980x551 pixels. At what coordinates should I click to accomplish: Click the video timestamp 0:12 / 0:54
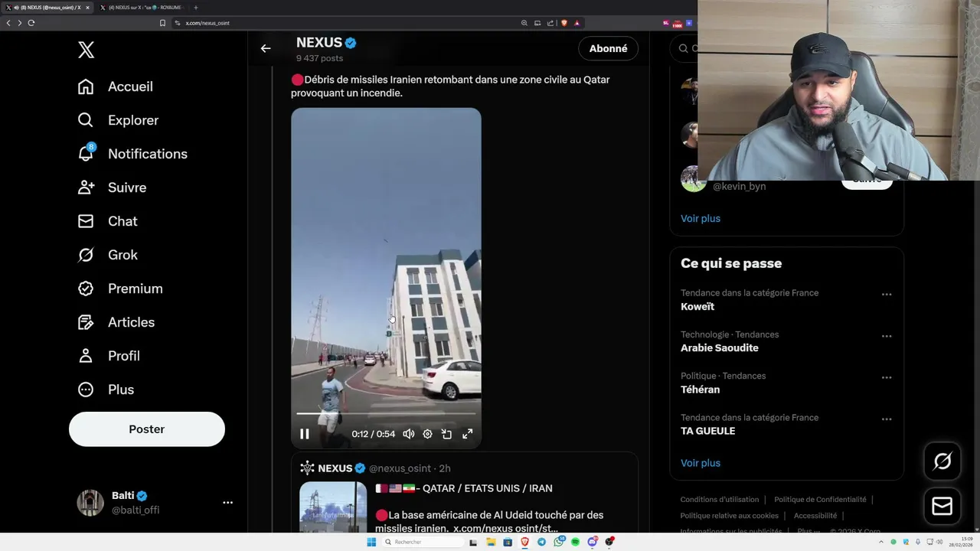[x=374, y=434]
